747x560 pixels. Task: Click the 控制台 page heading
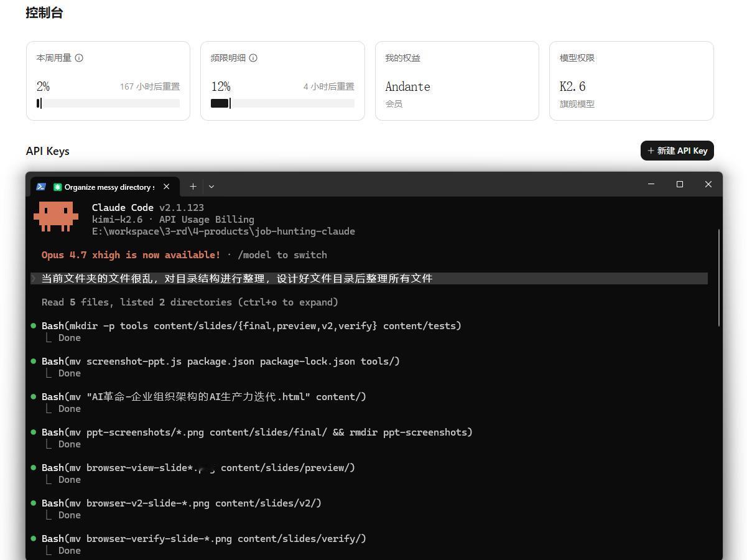pyautogui.click(x=44, y=12)
